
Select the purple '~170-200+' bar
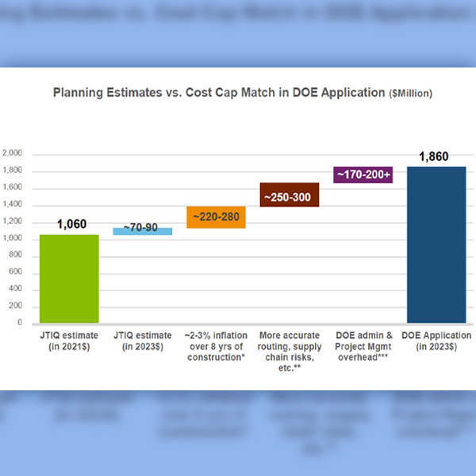coord(363,173)
